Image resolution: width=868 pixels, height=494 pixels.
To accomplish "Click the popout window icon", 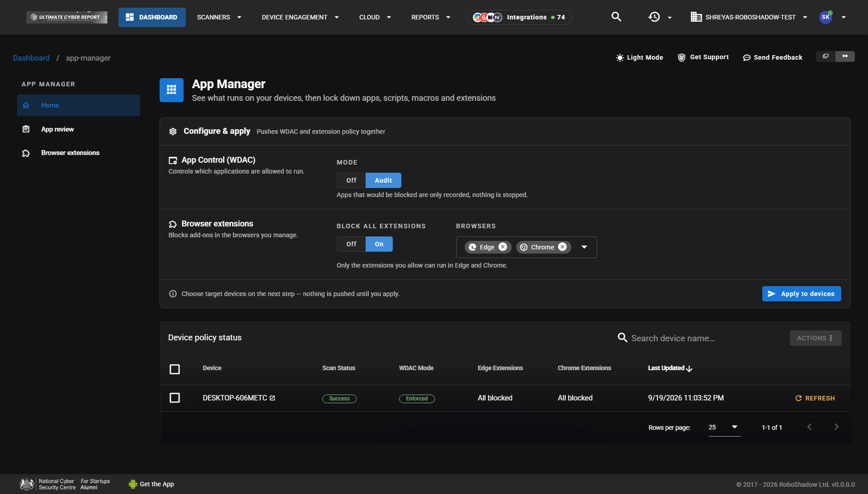I will (x=826, y=56).
